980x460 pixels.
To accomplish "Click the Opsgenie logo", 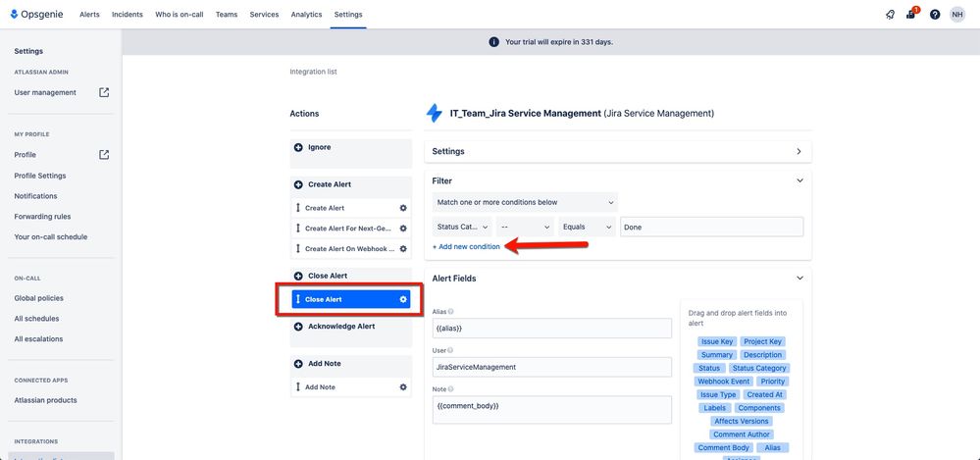I will [36, 15].
